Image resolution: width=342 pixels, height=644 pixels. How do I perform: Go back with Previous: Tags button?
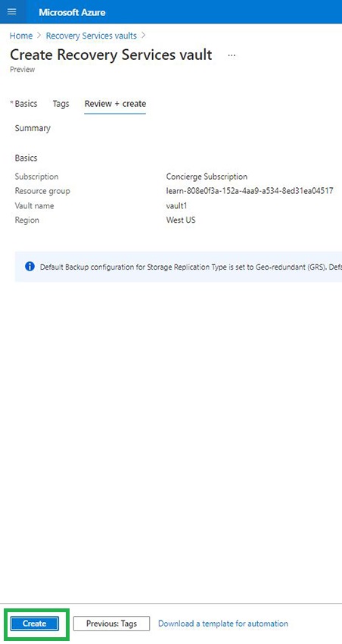(111, 624)
